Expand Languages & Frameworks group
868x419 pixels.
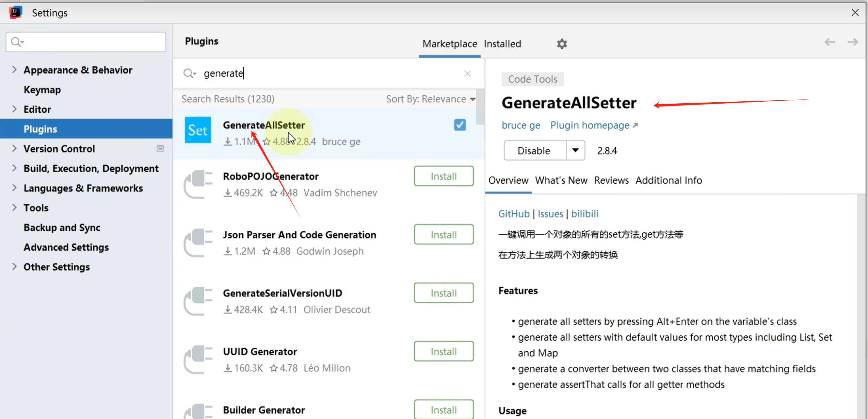[14, 188]
